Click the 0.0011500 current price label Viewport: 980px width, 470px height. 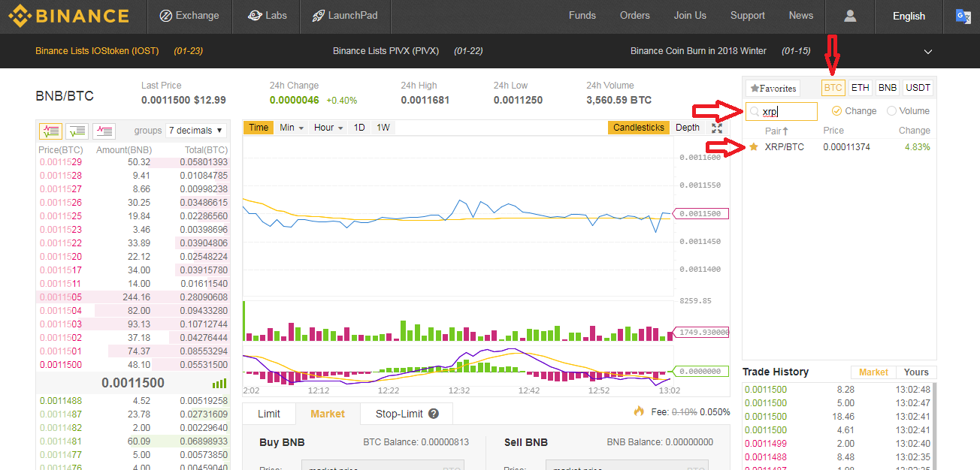coord(133,383)
